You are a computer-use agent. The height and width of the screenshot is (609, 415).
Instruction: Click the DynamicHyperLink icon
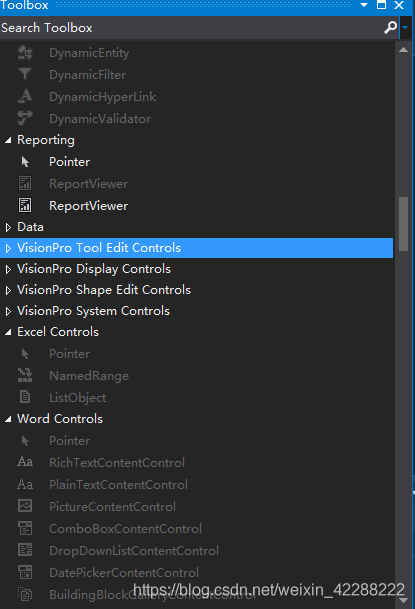[x=25, y=96]
